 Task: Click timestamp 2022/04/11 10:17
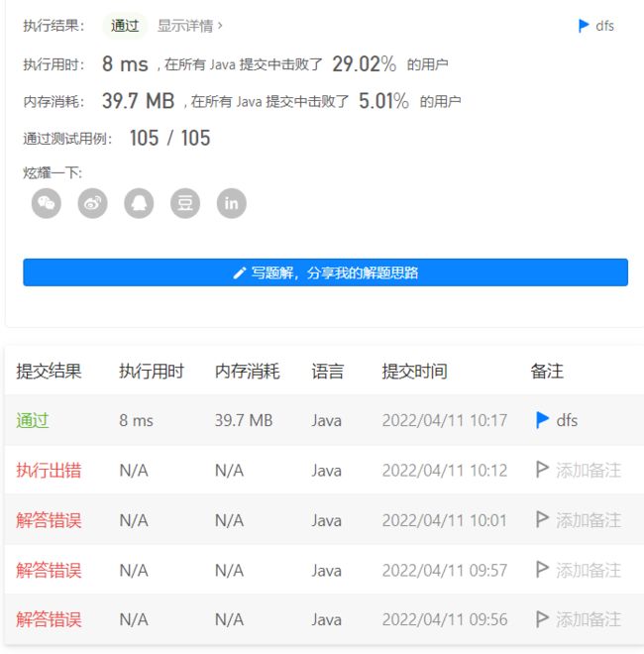tap(445, 420)
